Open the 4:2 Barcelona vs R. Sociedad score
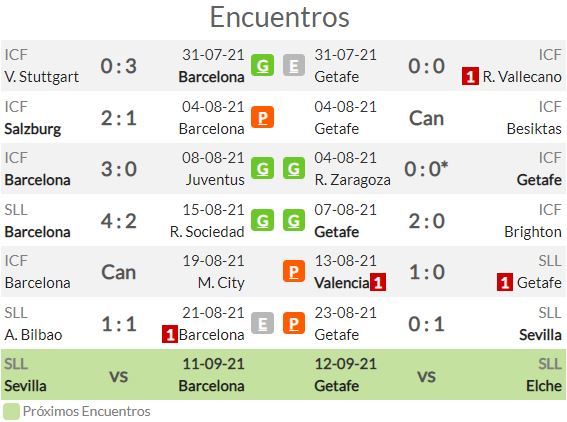This screenshot has height=422, width=567. (x=119, y=221)
